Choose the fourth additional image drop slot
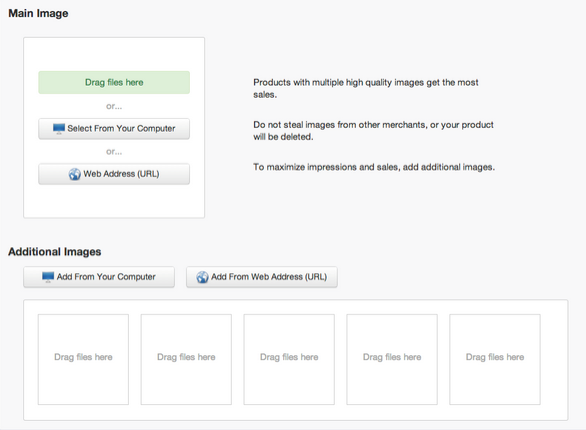Viewport: 586px width, 430px height. pyautogui.click(x=392, y=359)
